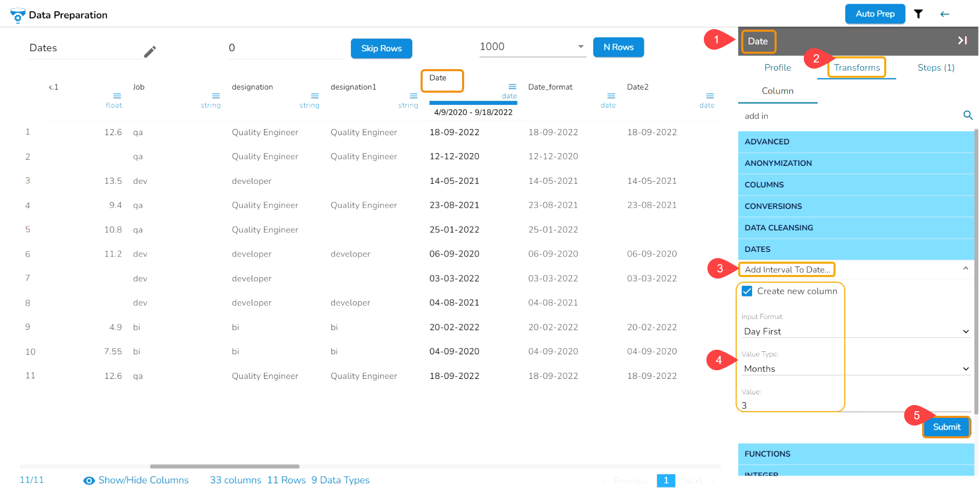980x488 pixels.
Task: Click the date range 4/9/2020 - 9/18/2022
Action: tap(473, 112)
